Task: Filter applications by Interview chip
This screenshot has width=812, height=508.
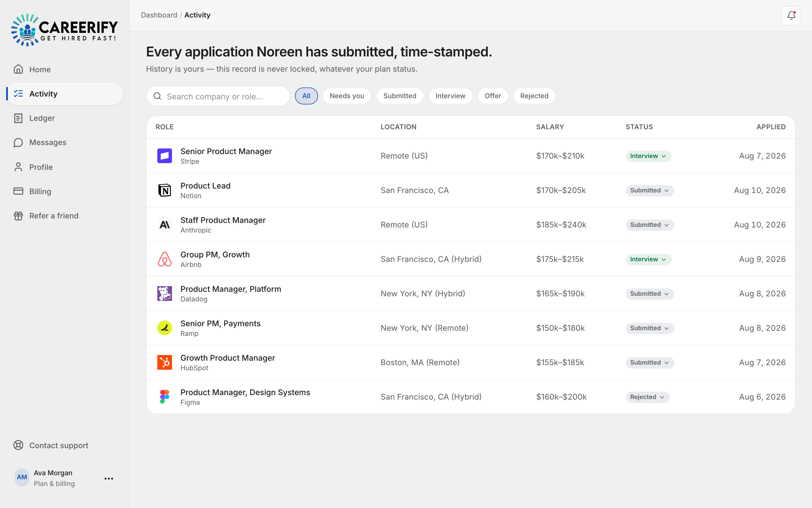Action: tap(450, 96)
